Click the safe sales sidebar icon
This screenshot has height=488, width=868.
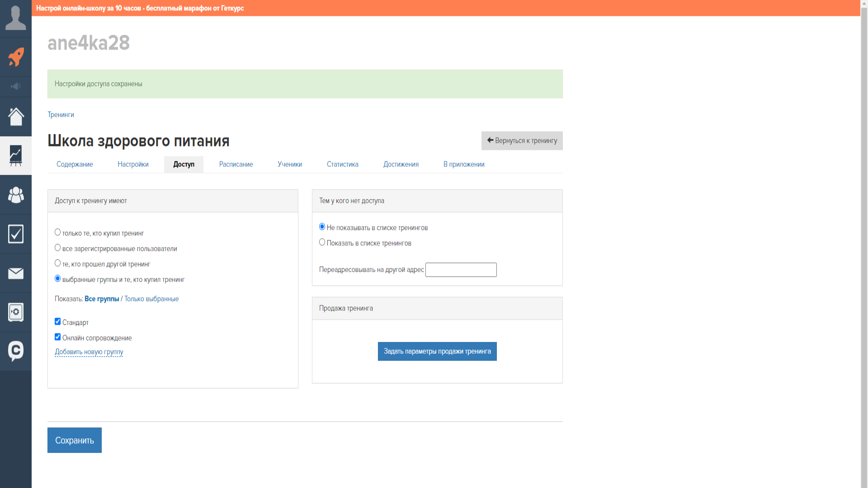[x=16, y=312]
